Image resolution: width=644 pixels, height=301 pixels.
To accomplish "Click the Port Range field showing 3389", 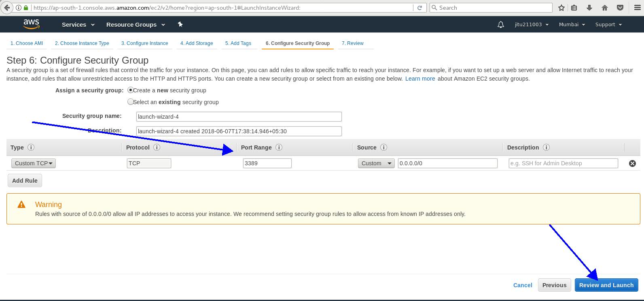I will [267, 163].
